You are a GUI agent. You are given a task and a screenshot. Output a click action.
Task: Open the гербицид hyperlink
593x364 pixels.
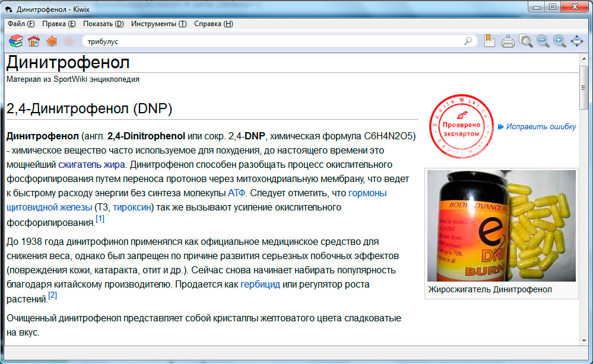click(259, 284)
